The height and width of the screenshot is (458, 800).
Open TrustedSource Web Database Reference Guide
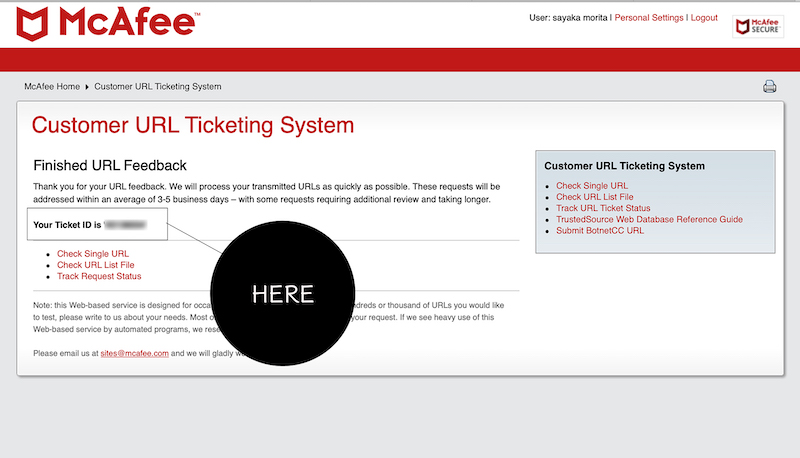point(649,219)
